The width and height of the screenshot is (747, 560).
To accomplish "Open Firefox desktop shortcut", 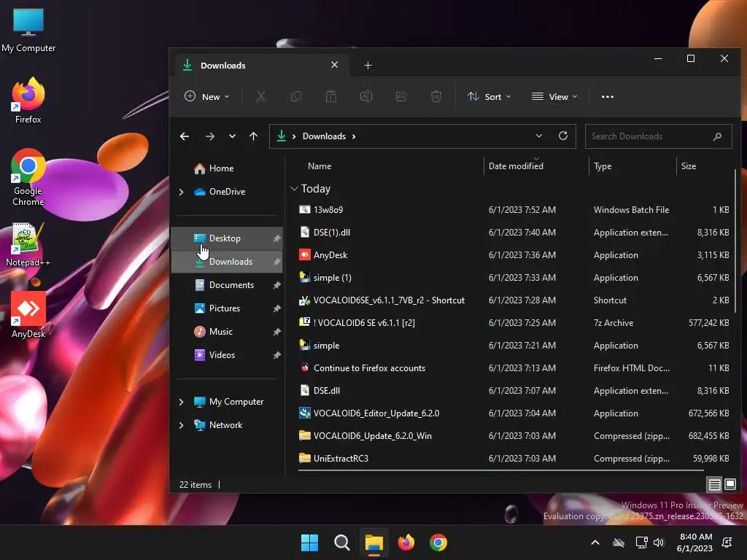I will pyautogui.click(x=28, y=101).
